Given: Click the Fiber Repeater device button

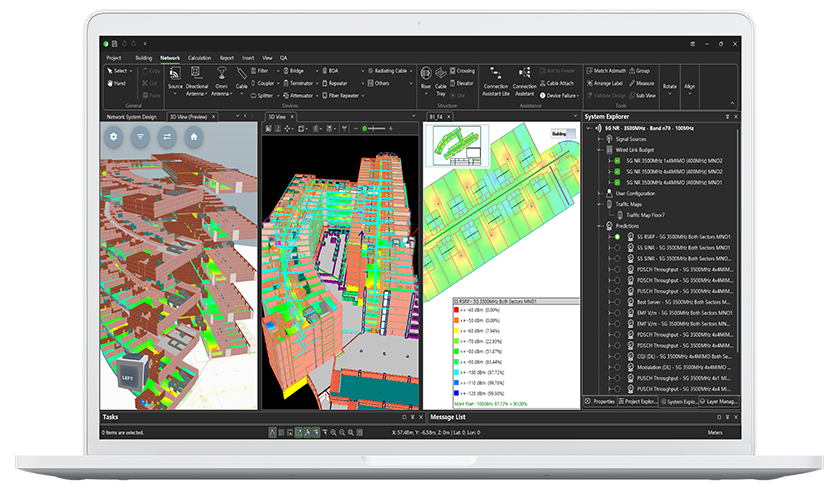Looking at the screenshot, I should (x=340, y=96).
